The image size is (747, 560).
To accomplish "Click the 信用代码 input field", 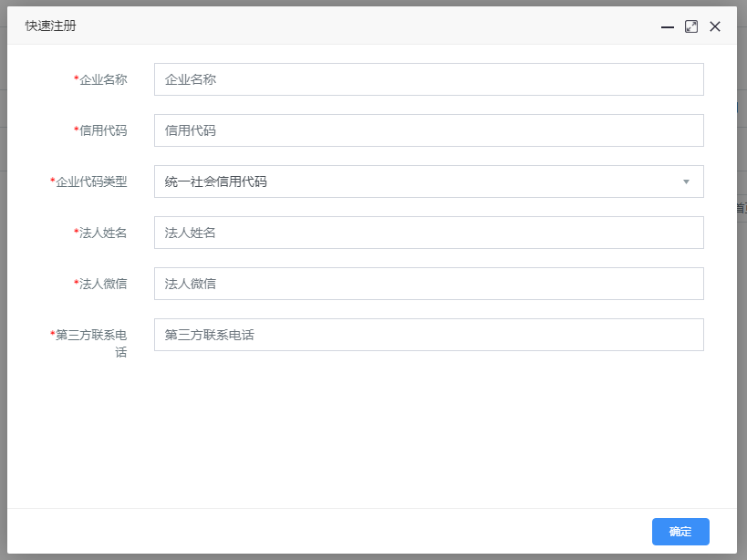I will click(x=429, y=130).
